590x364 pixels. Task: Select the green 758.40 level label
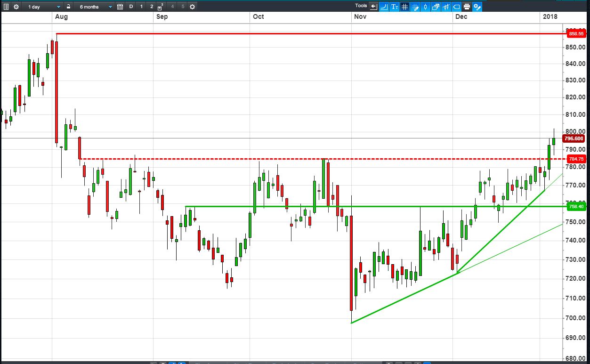576,206
